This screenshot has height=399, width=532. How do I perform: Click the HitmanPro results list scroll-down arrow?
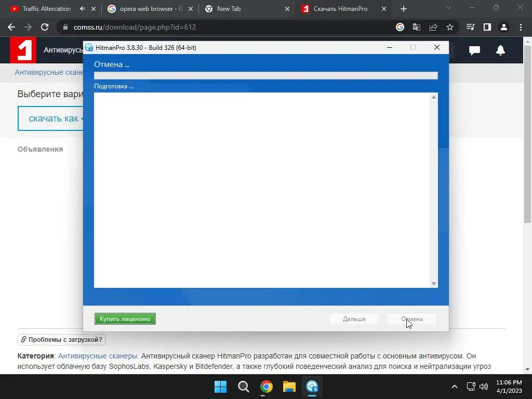click(434, 284)
